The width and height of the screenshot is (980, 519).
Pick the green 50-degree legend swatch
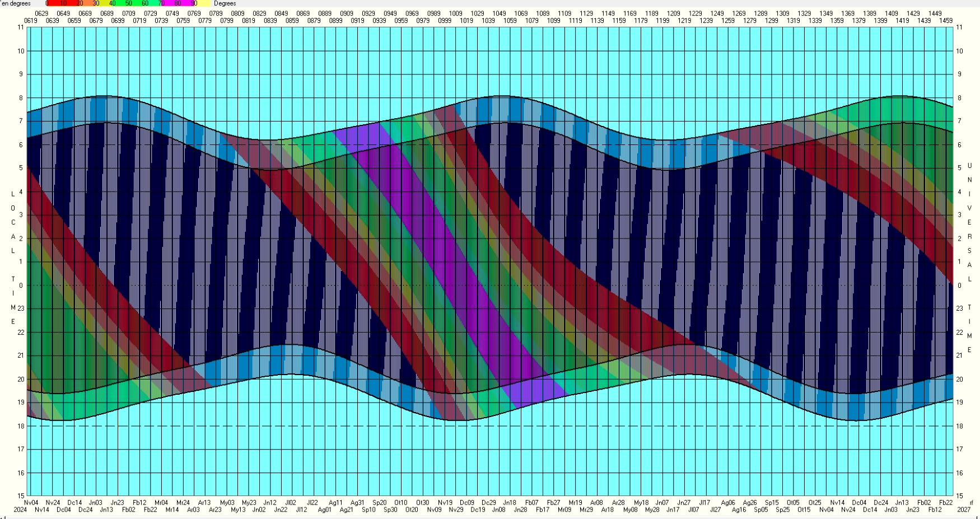(x=128, y=3)
